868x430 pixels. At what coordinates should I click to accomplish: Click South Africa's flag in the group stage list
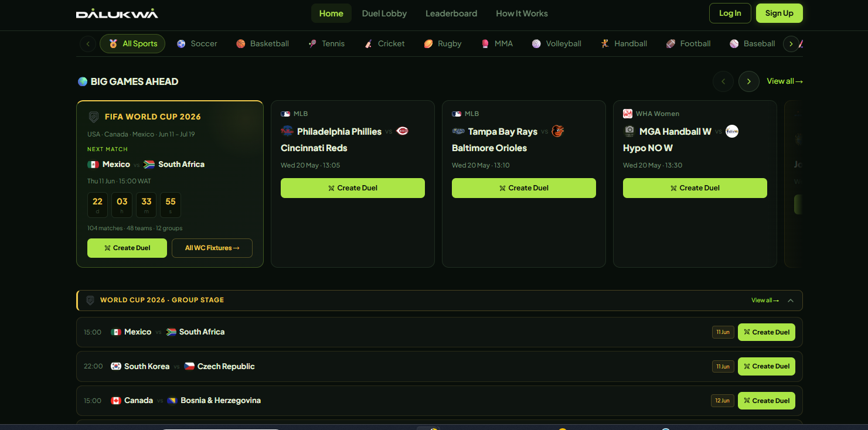coord(171,332)
